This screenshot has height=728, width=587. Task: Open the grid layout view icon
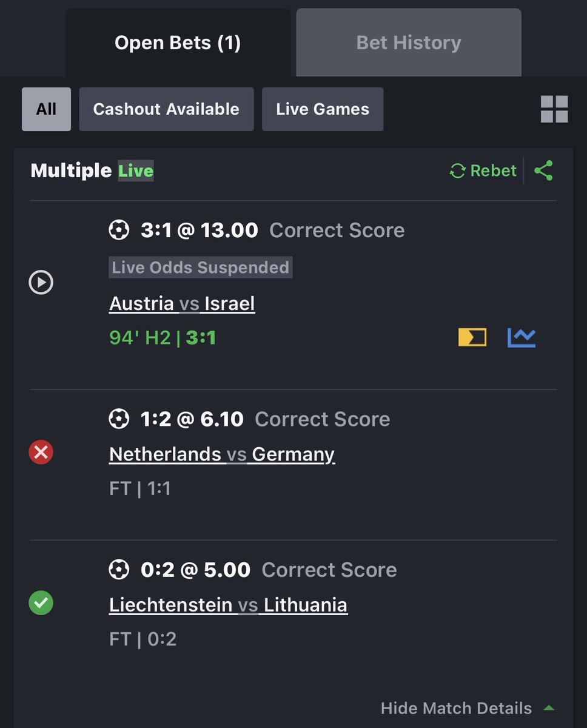[x=554, y=109]
